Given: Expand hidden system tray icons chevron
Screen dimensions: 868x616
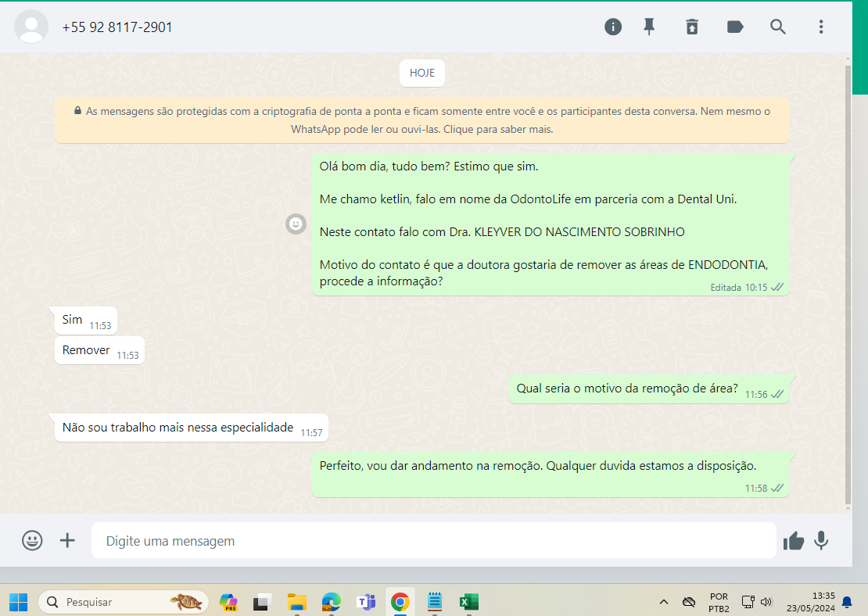Looking at the screenshot, I should (x=664, y=602).
